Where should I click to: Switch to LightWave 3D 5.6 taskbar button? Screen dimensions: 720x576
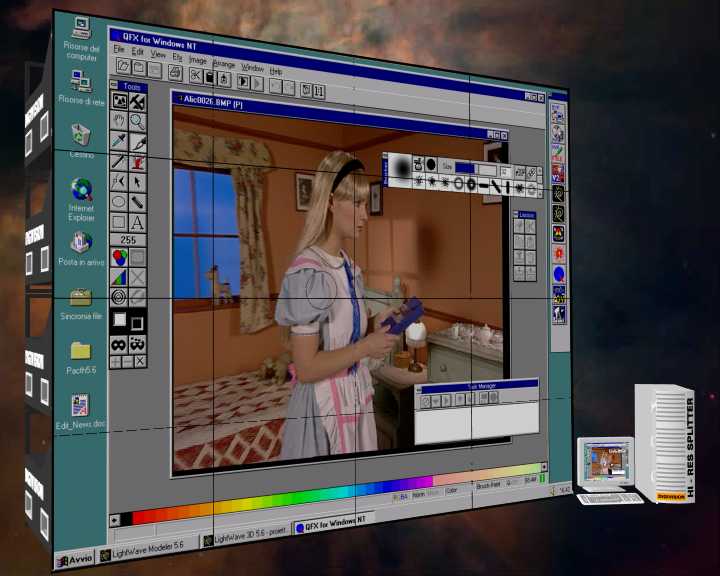(246, 535)
